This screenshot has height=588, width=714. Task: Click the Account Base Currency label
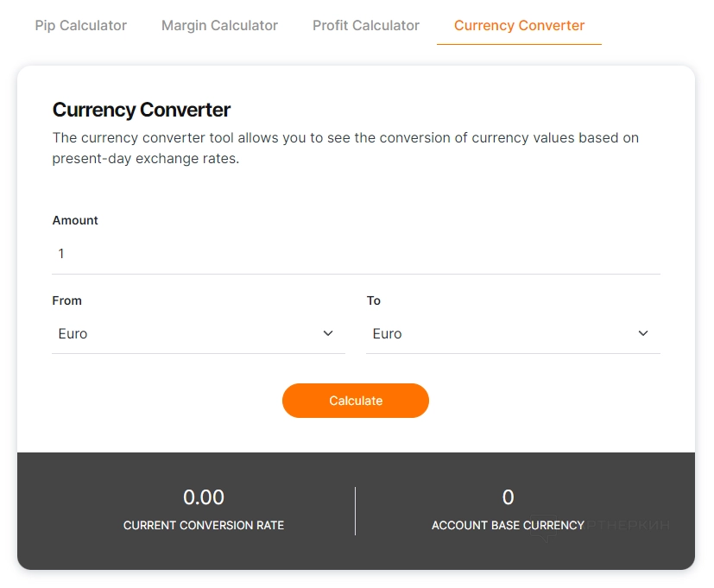(x=508, y=525)
